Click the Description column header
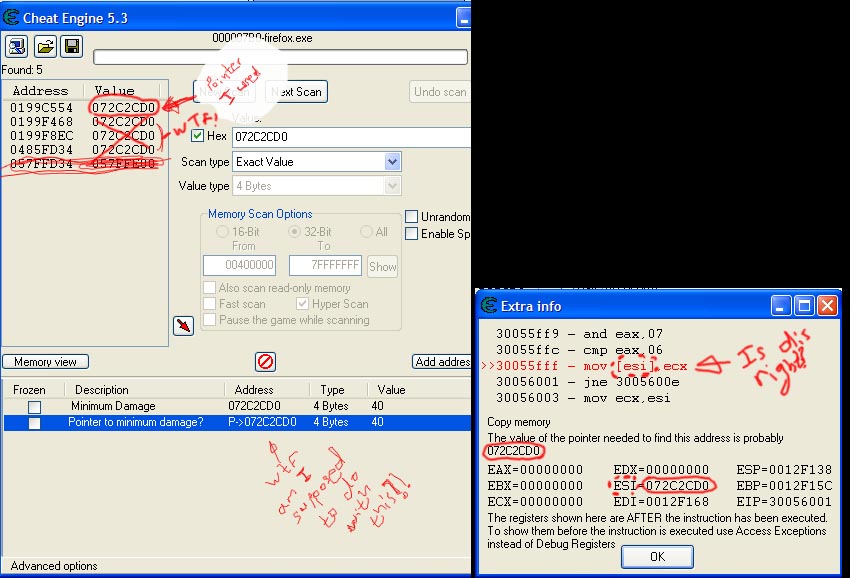Viewport: 850px width, 578px height. [x=102, y=390]
